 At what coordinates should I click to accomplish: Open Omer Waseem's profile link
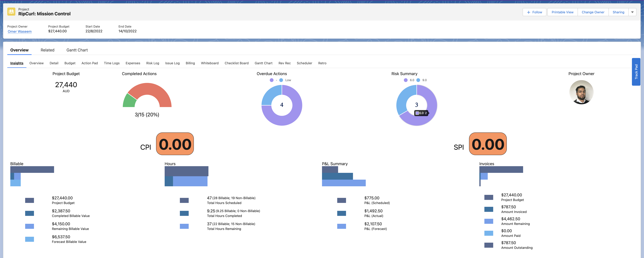pos(19,31)
